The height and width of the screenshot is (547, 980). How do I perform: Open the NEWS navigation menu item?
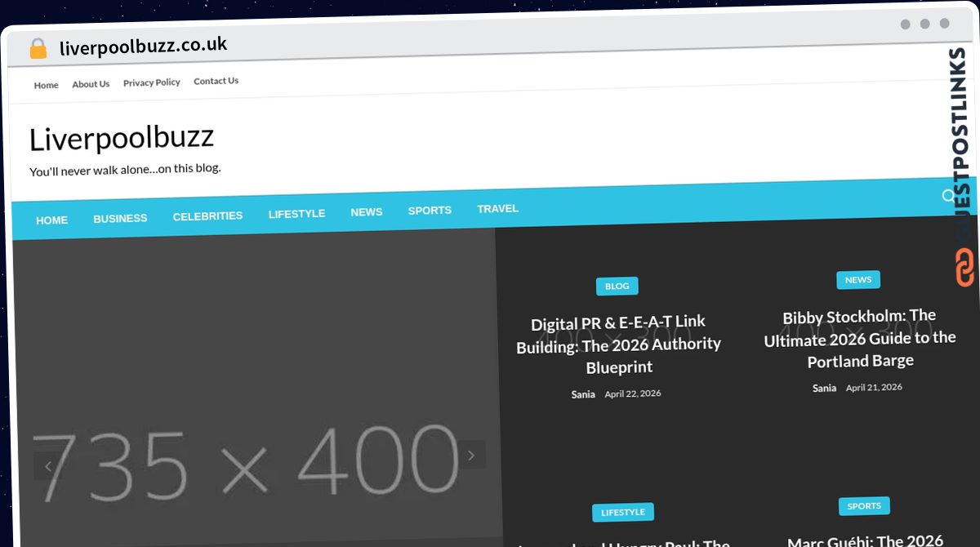(x=367, y=212)
